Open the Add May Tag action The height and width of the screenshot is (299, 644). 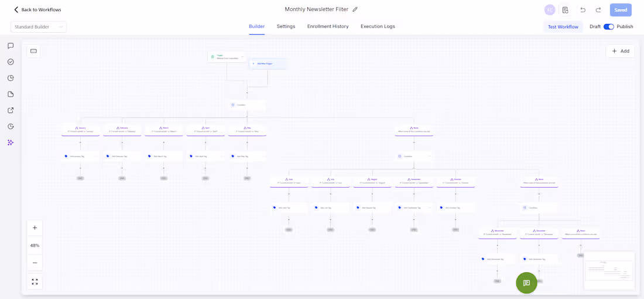(247, 157)
